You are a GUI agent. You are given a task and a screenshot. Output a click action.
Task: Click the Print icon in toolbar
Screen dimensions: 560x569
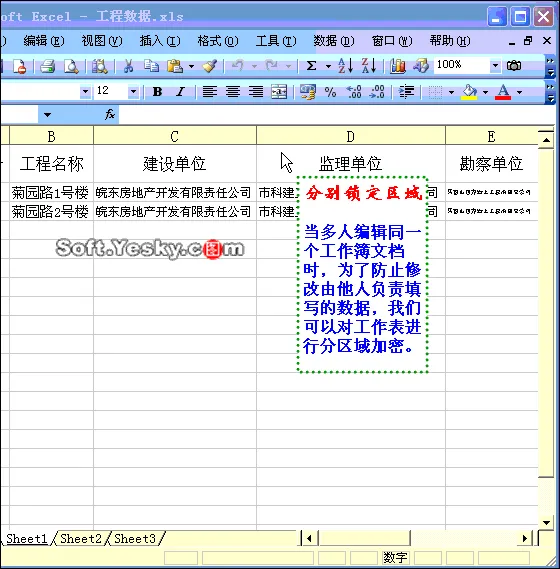48,66
